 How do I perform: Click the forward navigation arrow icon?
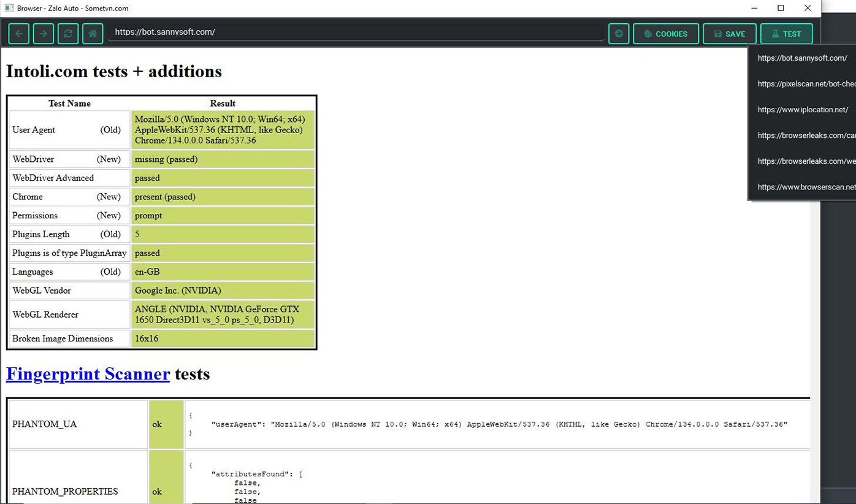click(43, 34)
